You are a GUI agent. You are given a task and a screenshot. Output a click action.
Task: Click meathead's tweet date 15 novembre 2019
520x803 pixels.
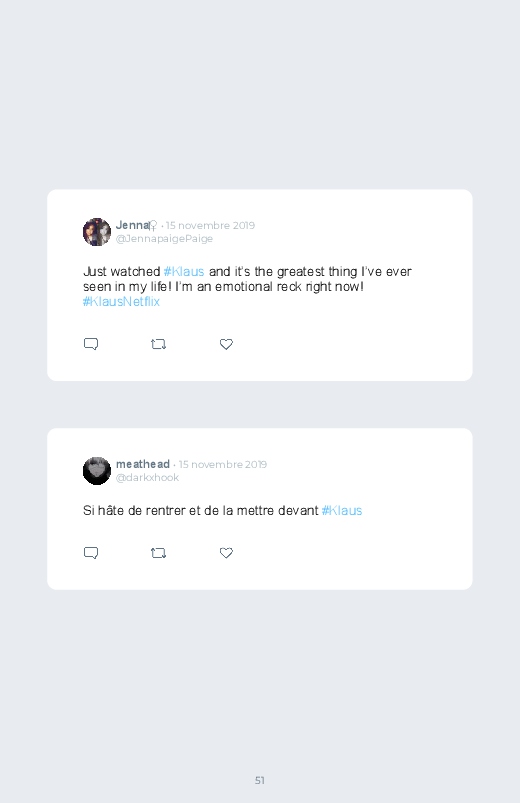(x=222, y=464)
